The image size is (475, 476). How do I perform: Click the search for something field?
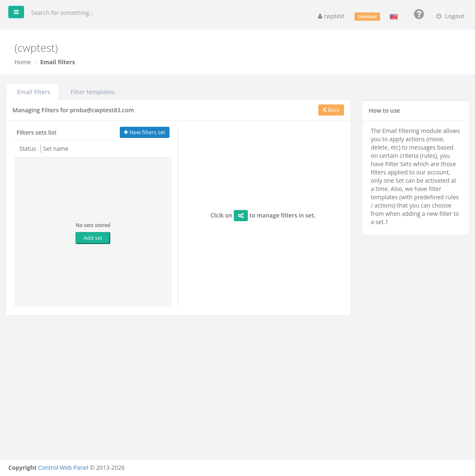coord(62,13)
